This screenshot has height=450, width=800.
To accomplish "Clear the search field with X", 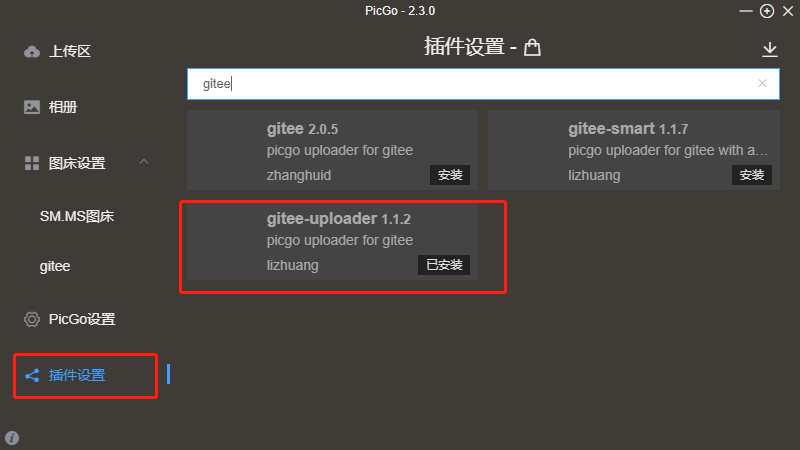I will 762,83.
